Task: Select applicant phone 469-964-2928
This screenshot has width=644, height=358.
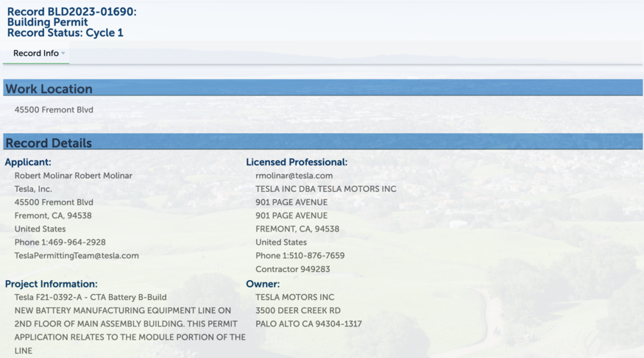Action: (77, 243)
